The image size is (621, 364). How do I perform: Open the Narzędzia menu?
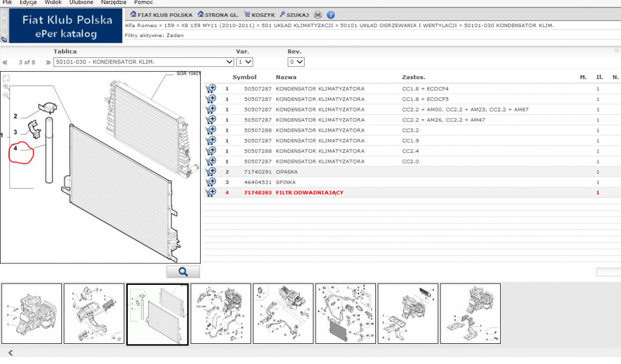tap(113, 2)
